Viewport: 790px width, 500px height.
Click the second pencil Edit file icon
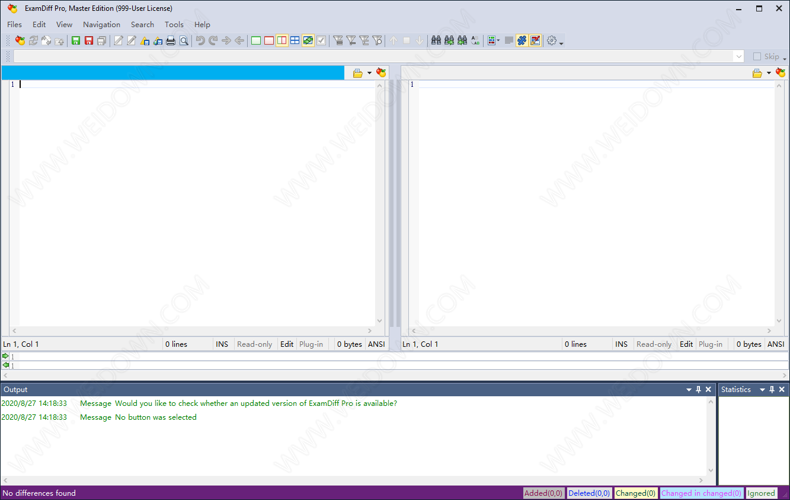click(131, 41)
